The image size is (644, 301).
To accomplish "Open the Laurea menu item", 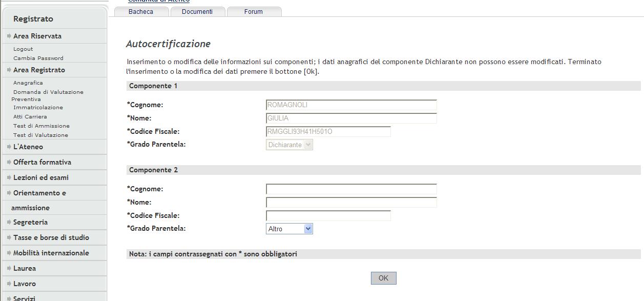I will point(25,268).
